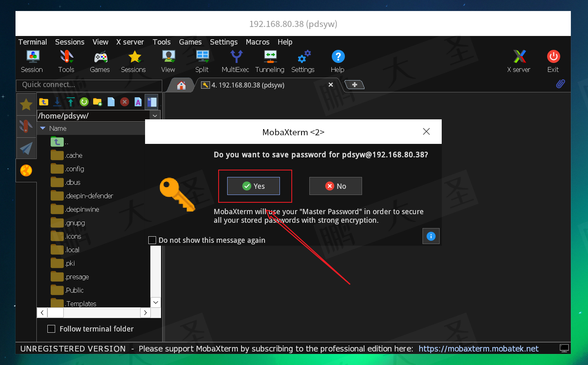This screenshot has width=588, height=365.
Task: Click horizontal scroll left arrow
Action: [42, 313]
